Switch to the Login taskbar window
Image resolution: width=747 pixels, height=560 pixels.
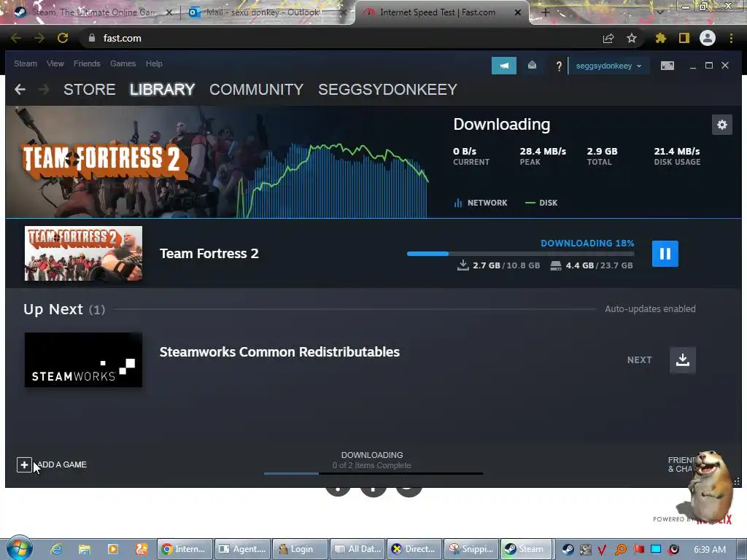coord(300,549)
